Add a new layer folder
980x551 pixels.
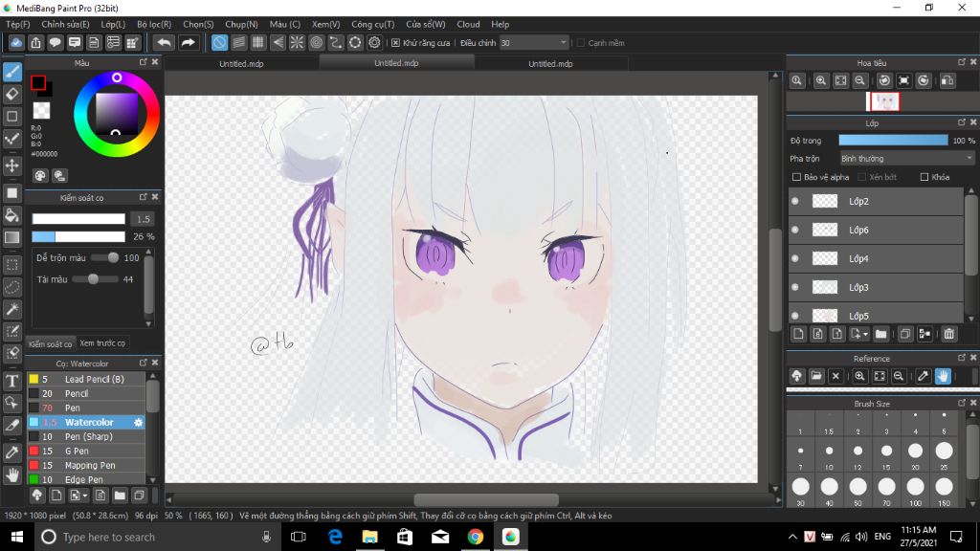(880, 334)
